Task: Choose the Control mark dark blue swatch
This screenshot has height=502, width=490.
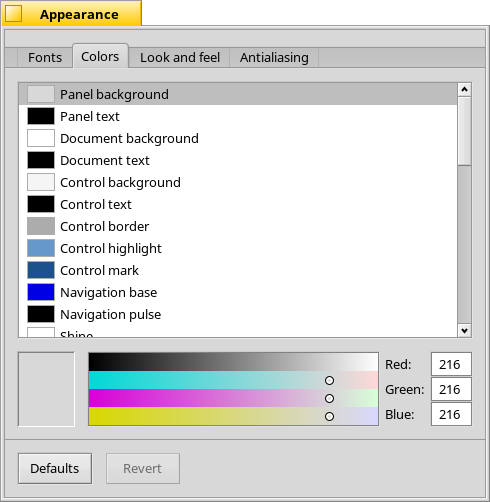Action: (x=41, y=270)
